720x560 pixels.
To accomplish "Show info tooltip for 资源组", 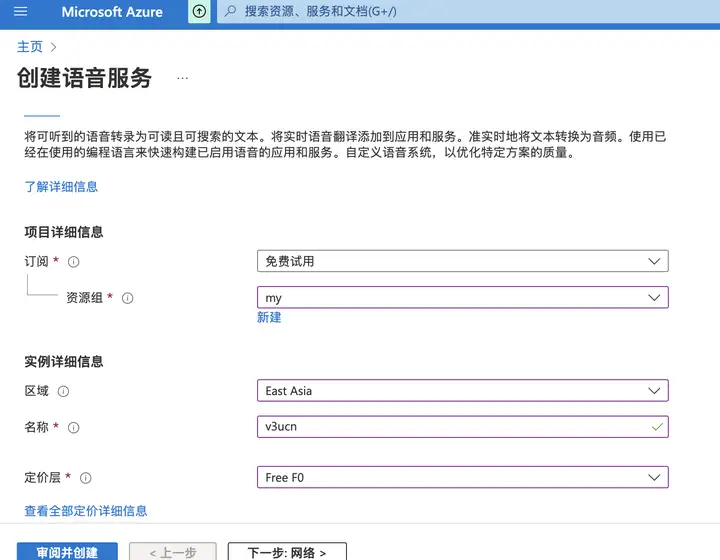I will (x=128, y=298).
